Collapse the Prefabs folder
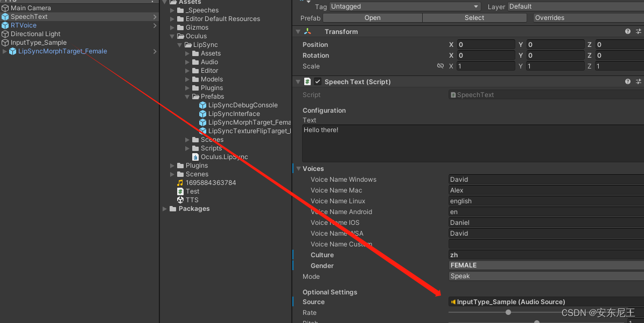The image size is (644, 323). (187, 97)
